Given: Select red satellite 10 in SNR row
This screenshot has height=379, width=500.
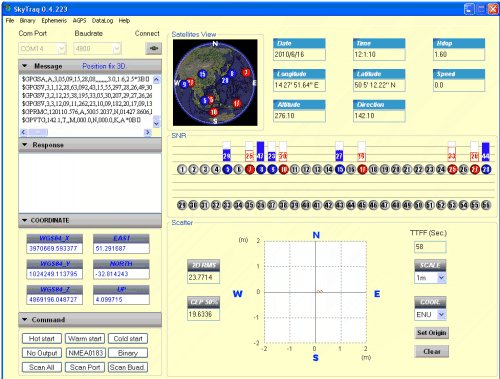Looking at the screenshot, I should tap(283, 169).
